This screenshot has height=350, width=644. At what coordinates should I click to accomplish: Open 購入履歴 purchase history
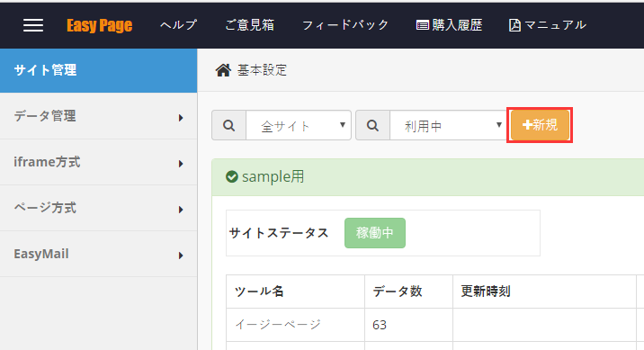point(449,25)
